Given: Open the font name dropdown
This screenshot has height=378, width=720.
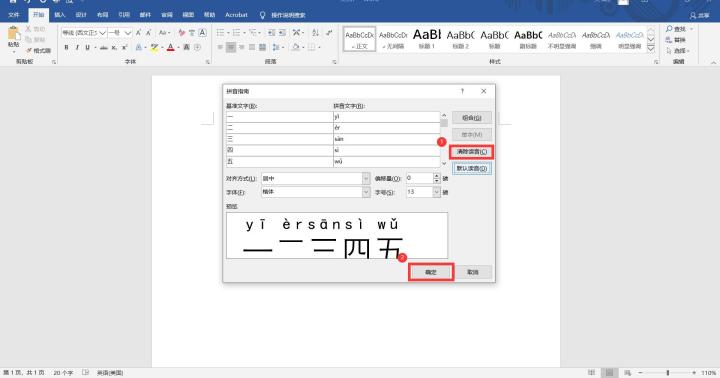Looking at the screenshot, I should pos(102,33).
